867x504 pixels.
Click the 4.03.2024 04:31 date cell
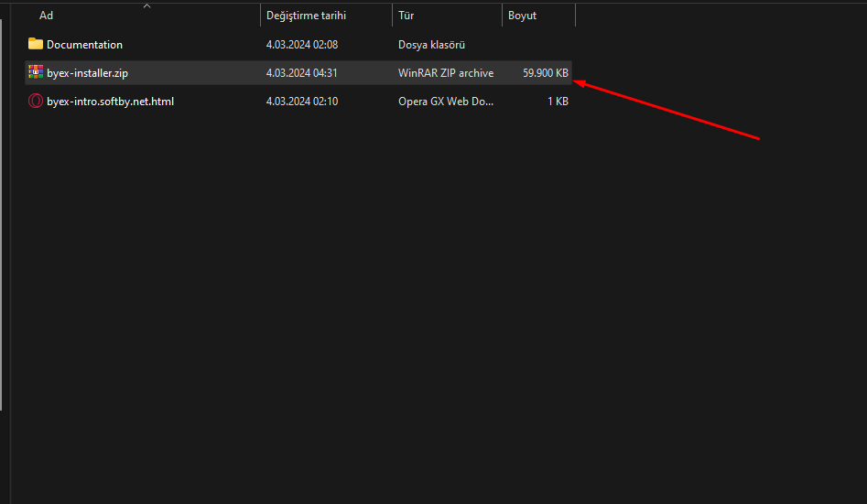point(301,73)
